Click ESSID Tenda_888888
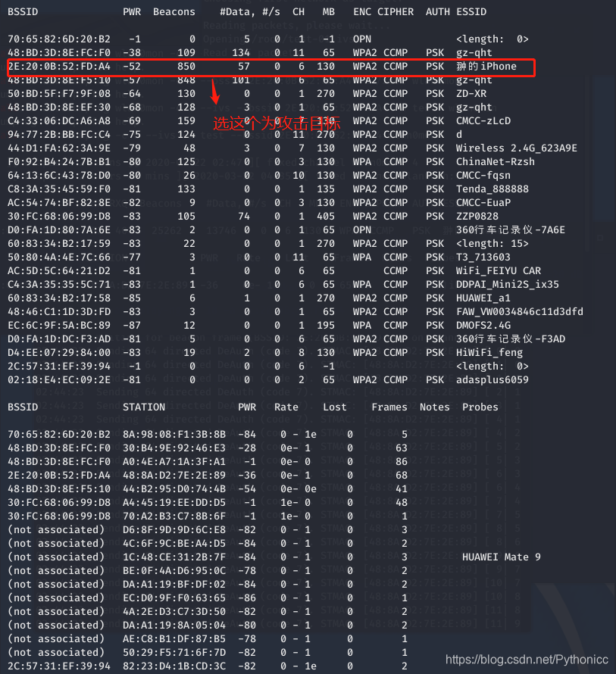 pos(492,189)
